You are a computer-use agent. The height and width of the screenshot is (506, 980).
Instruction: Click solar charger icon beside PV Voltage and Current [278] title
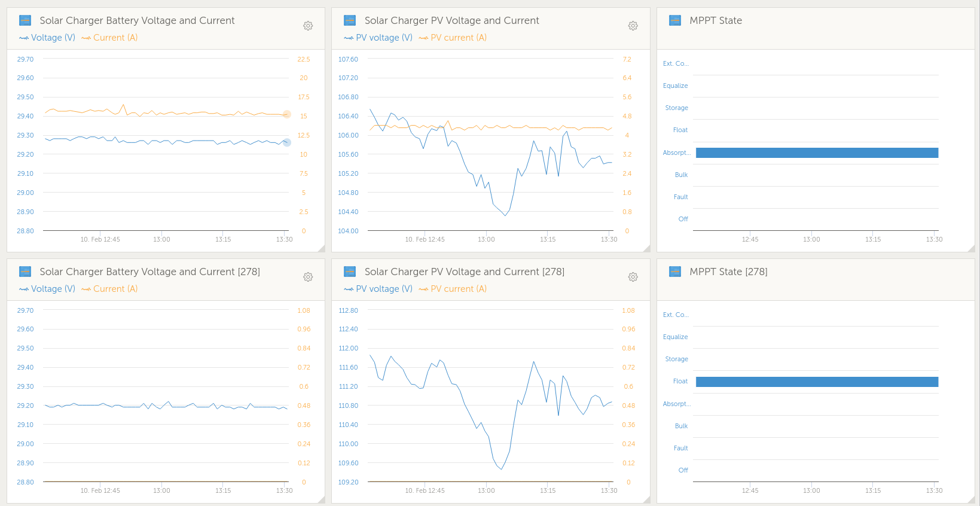click(350, 272)
